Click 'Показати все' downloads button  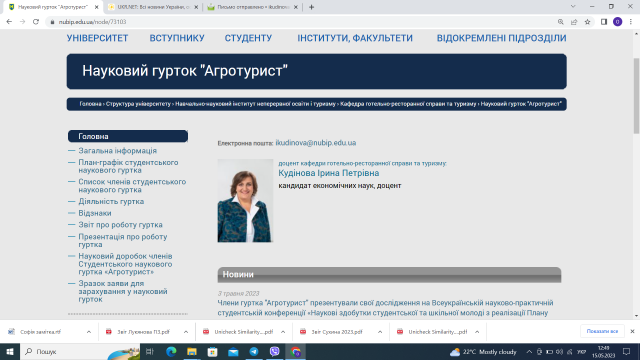(x=602, y=331)
